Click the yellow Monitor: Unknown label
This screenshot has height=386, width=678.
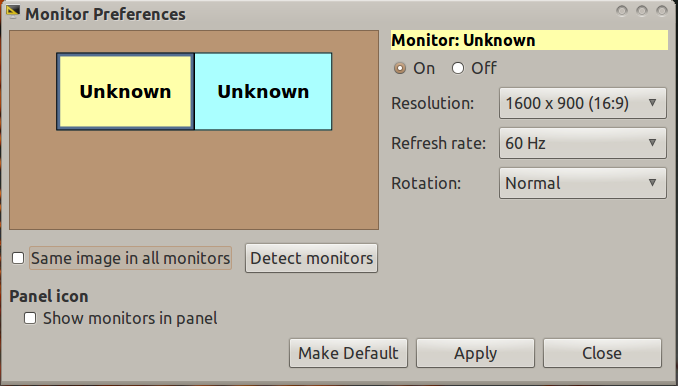(529, 40)
